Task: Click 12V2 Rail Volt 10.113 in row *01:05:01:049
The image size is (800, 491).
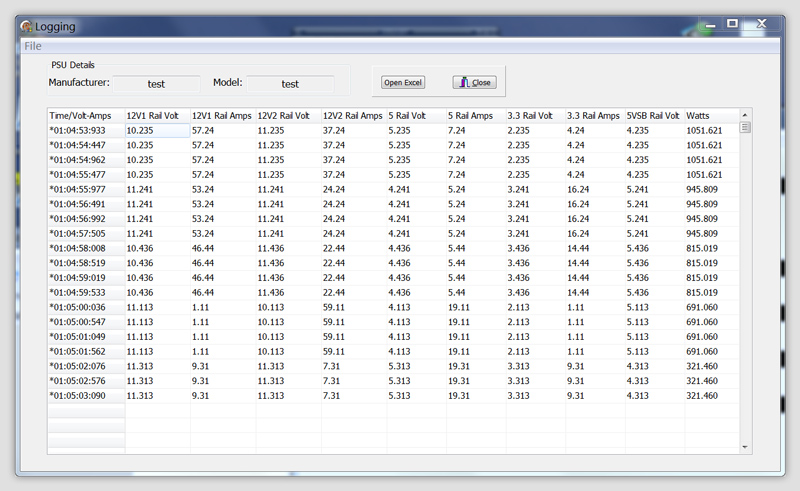Action: click(x=271, y=337)
